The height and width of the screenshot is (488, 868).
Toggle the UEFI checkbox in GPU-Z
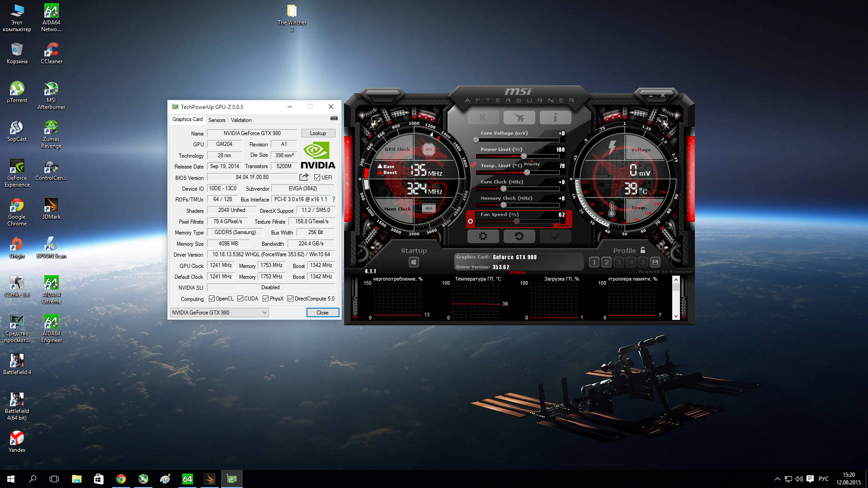[317, 178]
